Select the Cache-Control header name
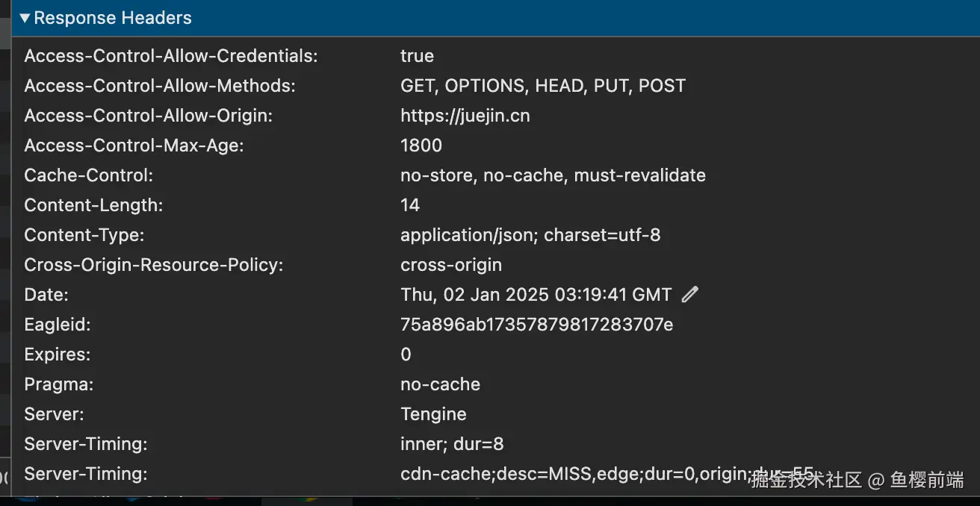Screen dimensions: 980x506 [x=88, y=175]
